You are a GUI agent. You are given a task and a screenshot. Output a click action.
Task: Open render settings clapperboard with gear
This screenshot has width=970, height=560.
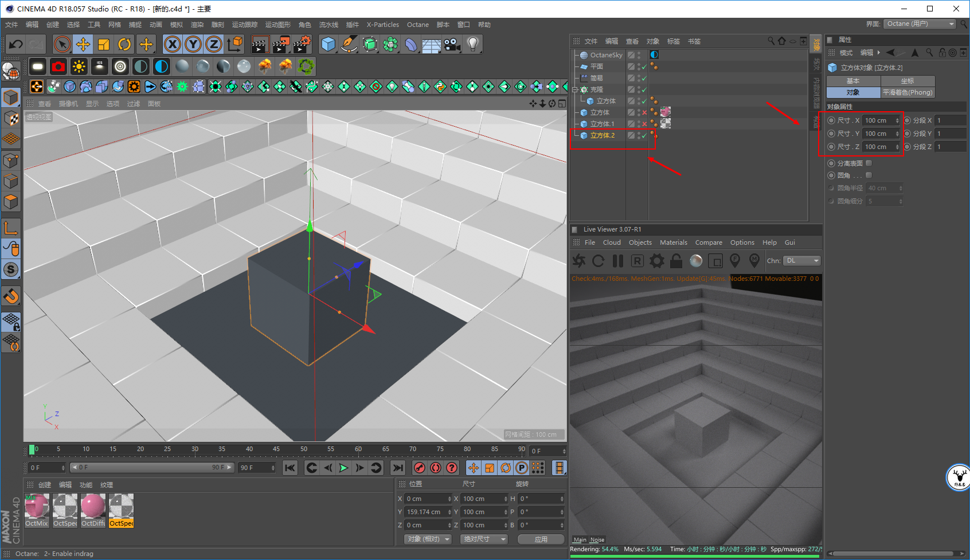(302, 44)
